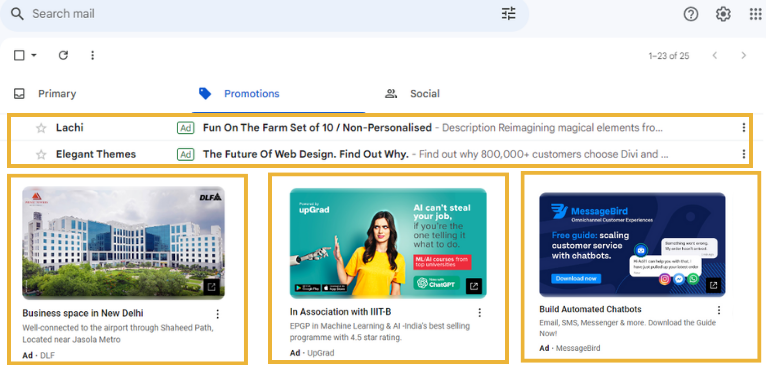Screen dimensions: 770x365
Task: Open Build Automated Chatbots title
Action: coord(590,309)
